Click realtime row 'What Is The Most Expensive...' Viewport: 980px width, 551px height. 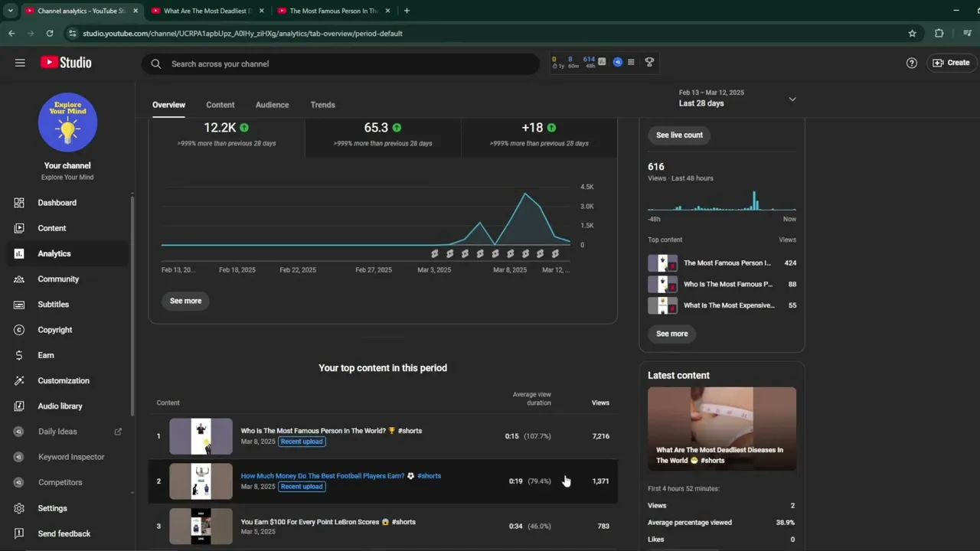click(x=722, y=305)
